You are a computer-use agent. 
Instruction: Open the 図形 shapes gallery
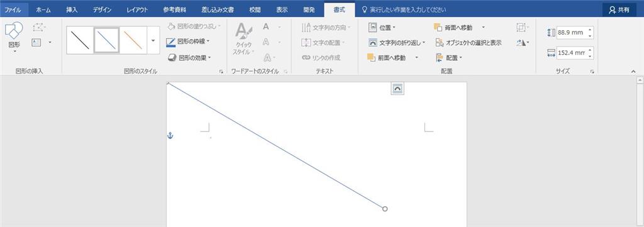pyautogui.click(x=14, y=37)
